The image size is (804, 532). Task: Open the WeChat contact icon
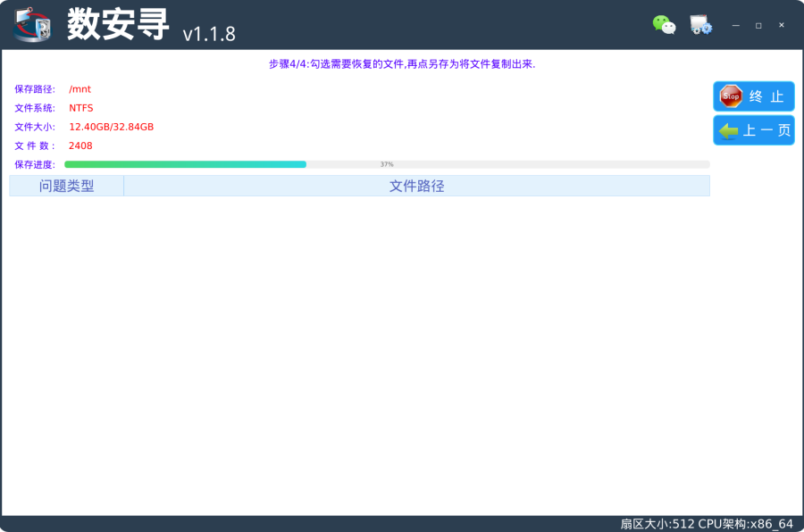[x=664, y=25]
